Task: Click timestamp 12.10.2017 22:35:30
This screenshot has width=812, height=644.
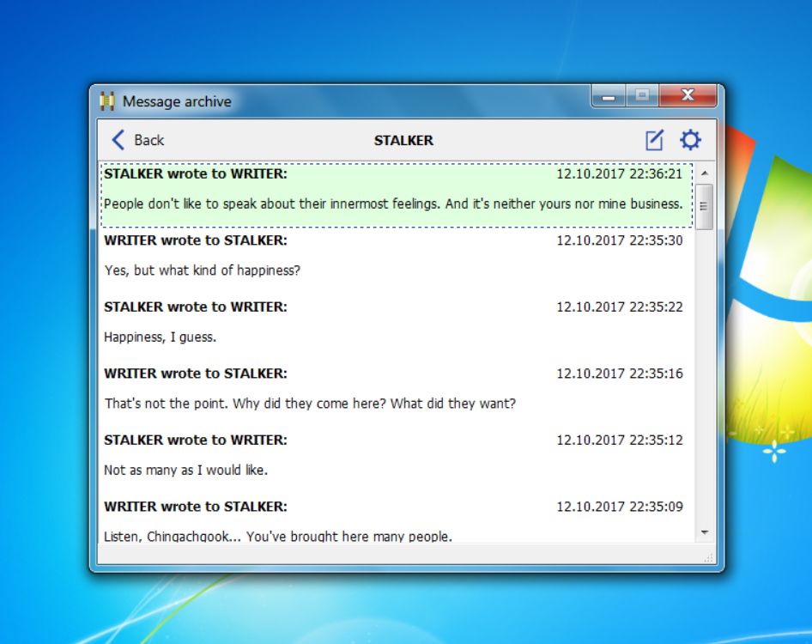Action: (620, 240)
